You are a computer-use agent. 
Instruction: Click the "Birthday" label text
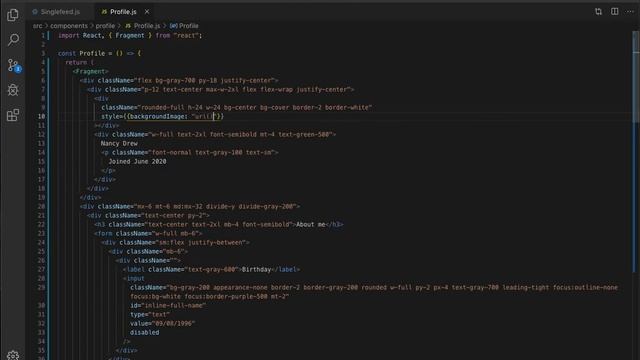[256, 269]
